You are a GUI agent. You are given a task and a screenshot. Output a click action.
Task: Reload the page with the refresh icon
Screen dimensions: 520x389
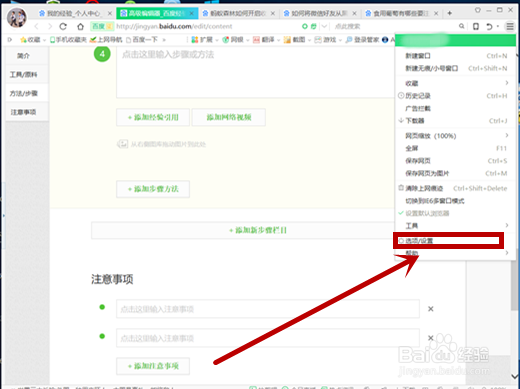pos(63,26)
